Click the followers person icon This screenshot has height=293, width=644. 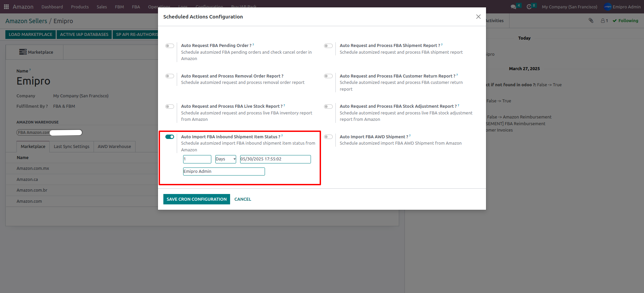pos(603,20)
